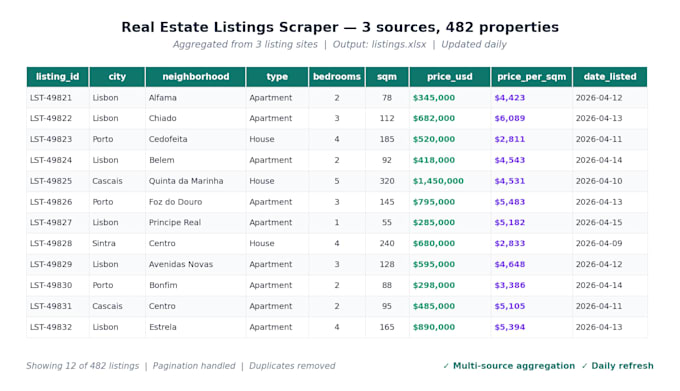Click the $6,089 price per sqm
Screen dimensions: 680x391
510,118
